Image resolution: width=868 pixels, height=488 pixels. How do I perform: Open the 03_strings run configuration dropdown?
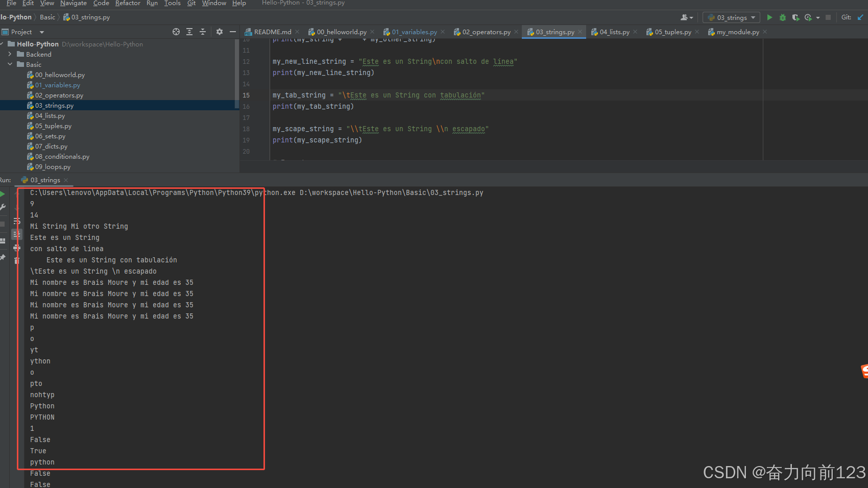[731, 17]
